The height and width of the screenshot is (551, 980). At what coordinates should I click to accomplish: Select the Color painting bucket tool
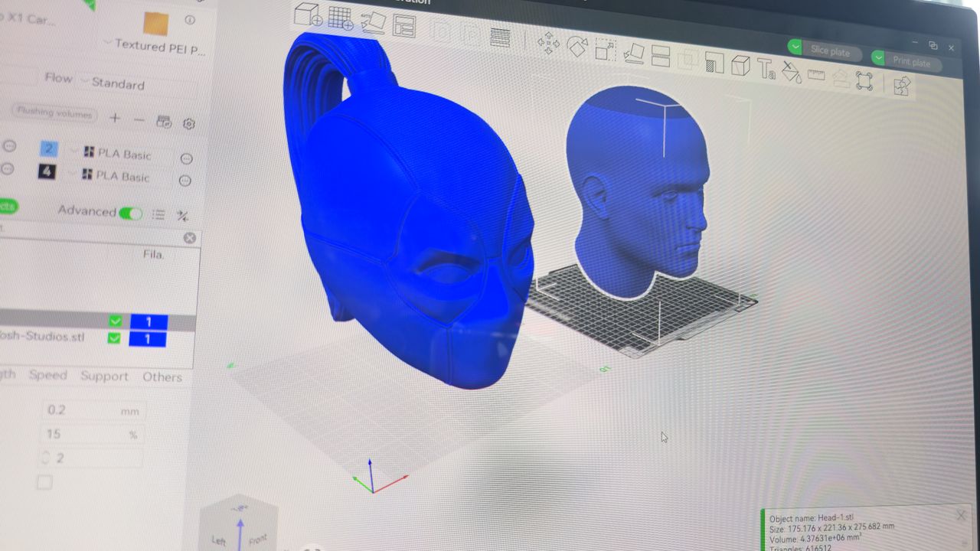click(791, 72)
